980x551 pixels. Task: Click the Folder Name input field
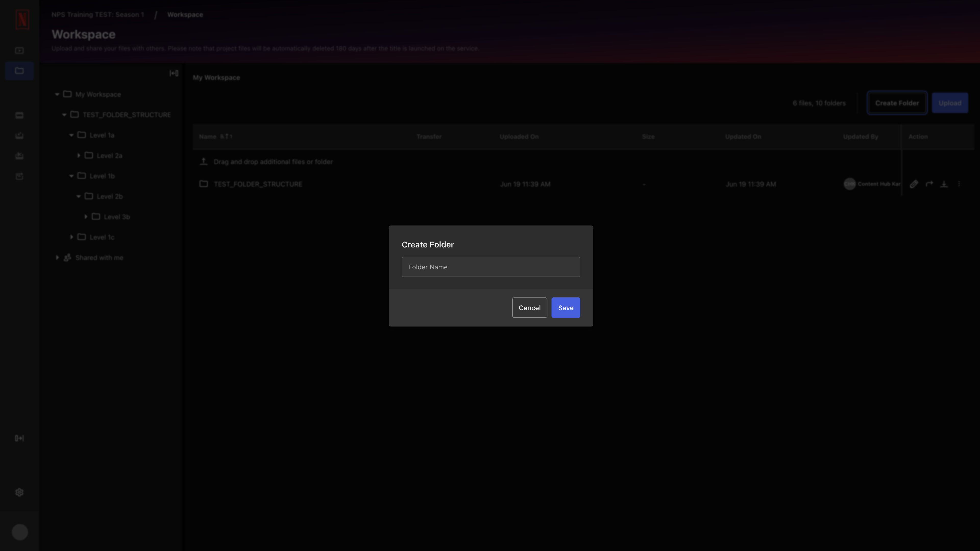click(491, 267)
